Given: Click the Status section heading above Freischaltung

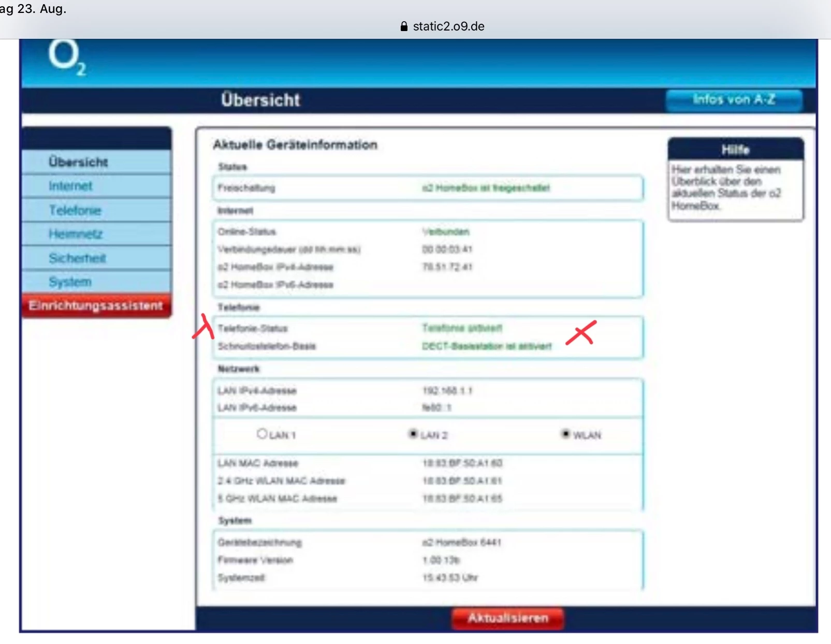Looking at the screenshot, I should point(232,167).
